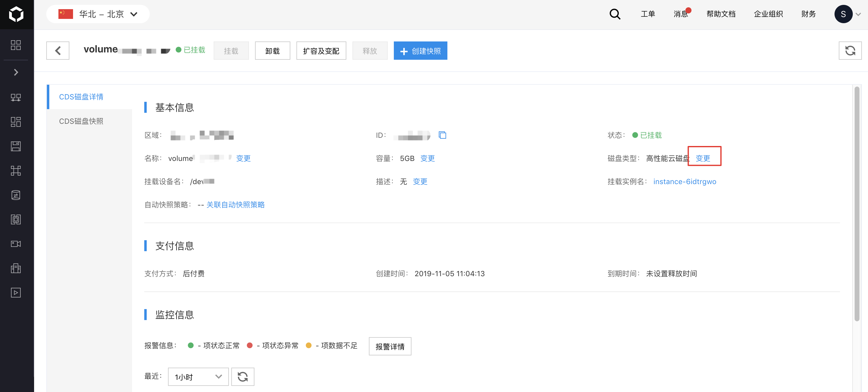Expand the sidebar with the chevron arrow
The image size is (868, 392).
pos(16,72)
